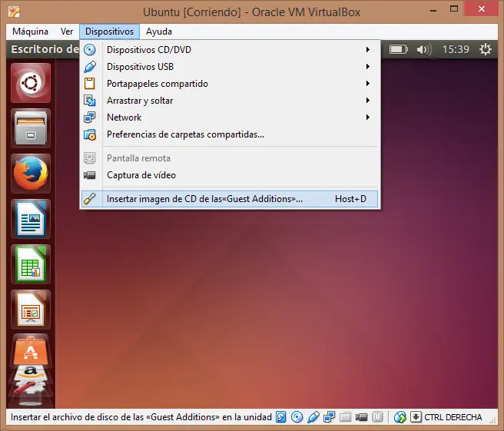
Task: Click the Network computers icon in menu
Action: [90, 118]
